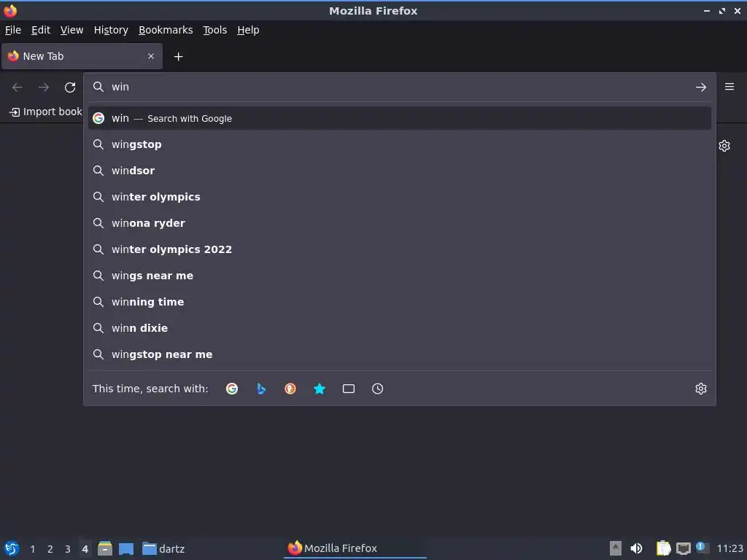Minimize the Firefox window
This screenshot has height=560, width=747.
point(706,10)
